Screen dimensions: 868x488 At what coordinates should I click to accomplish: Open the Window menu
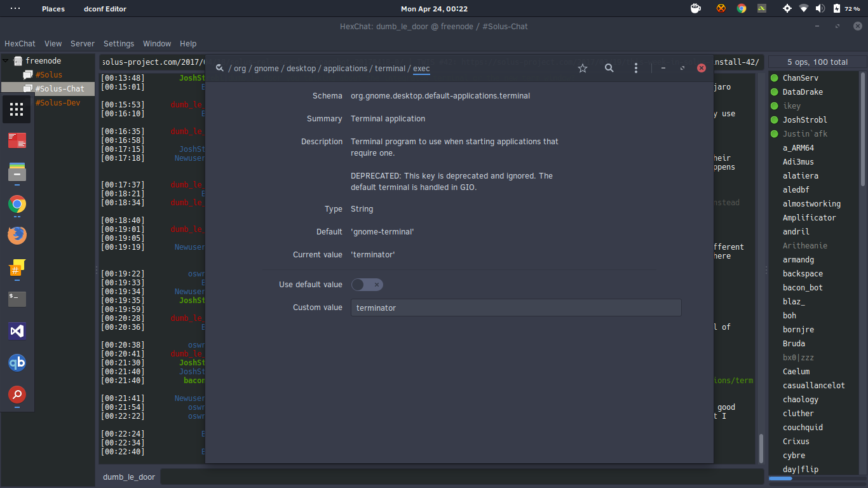point(157,44)
